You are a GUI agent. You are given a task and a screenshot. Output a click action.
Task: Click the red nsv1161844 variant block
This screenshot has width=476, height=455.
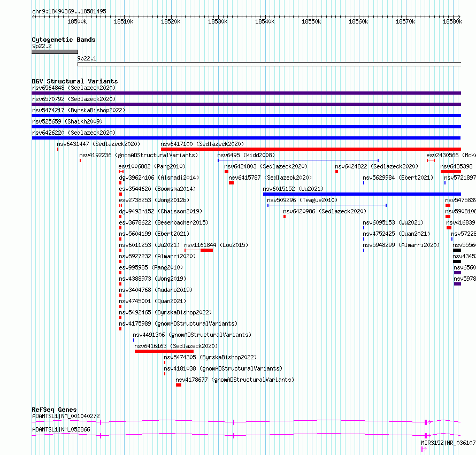(x=207, y=250)
